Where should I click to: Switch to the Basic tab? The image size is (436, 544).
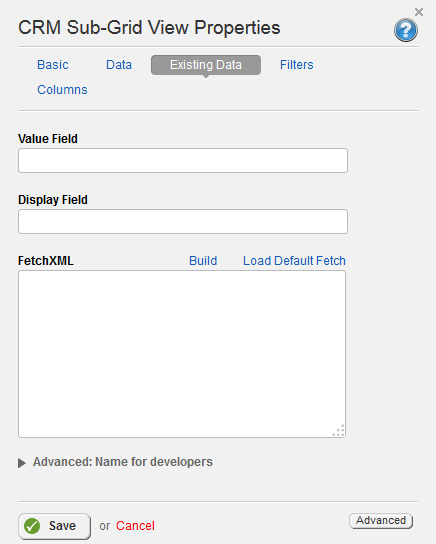[x=53, y=65]
